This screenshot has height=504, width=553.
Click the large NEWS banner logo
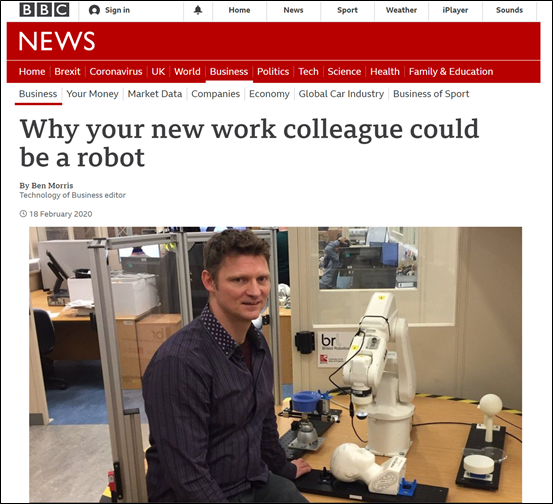click(57, 41)
